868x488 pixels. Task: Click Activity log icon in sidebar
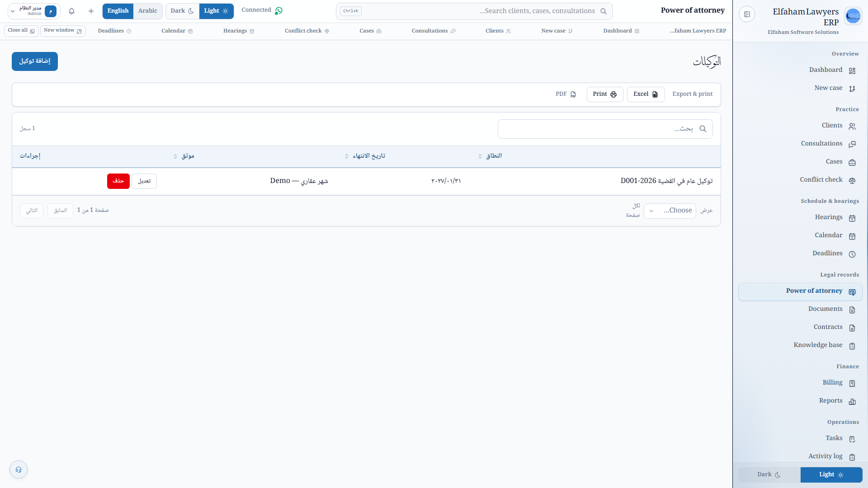[852, 457]
